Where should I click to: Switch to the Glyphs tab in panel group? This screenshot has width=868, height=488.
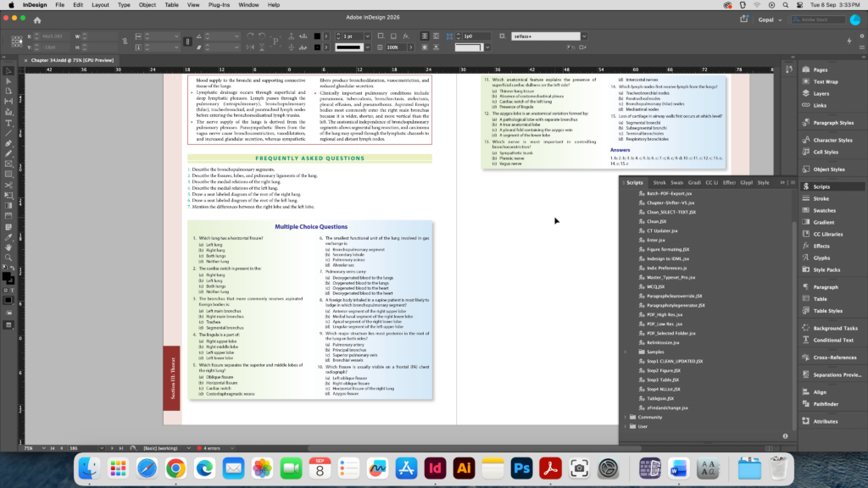click(746, 183)
